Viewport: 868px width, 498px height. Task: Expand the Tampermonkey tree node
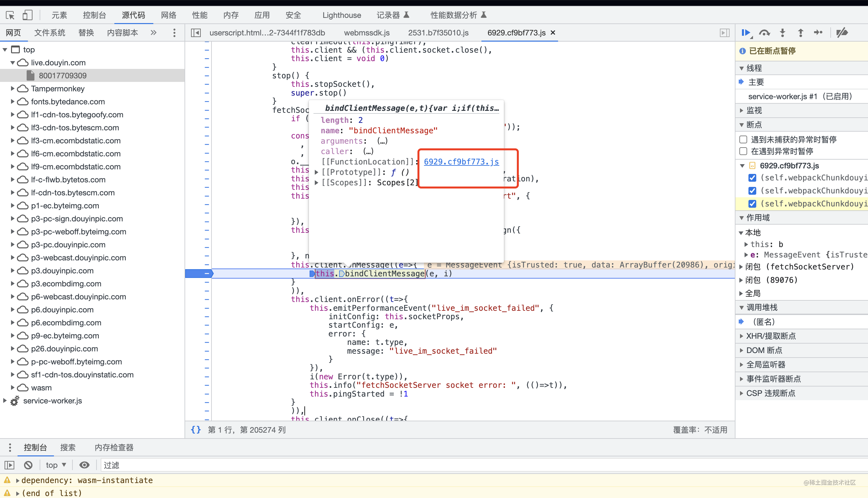tap(12, 89)
